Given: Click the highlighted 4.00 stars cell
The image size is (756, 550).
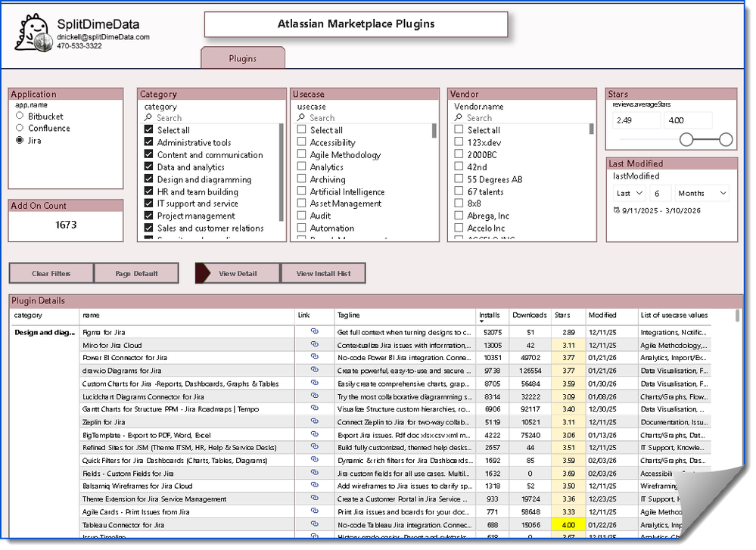Looking at the screenshot, I should point(568,524).
